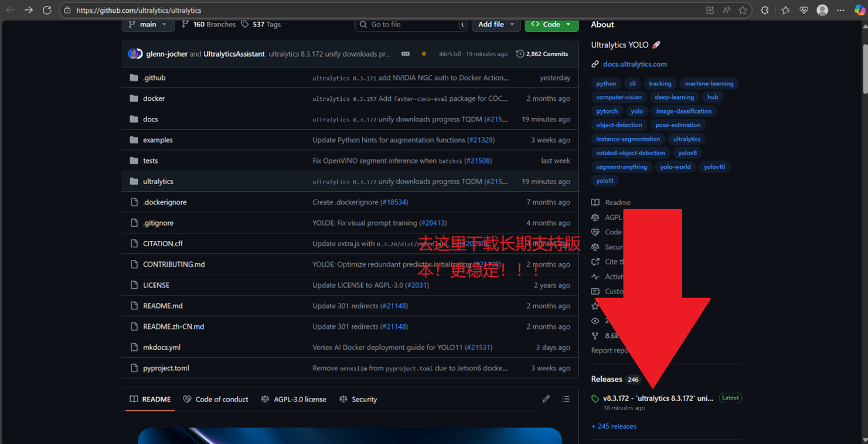Screen dimensions: 868x444
Task: Open the ultralytics folder
Action: coord(158,182)
